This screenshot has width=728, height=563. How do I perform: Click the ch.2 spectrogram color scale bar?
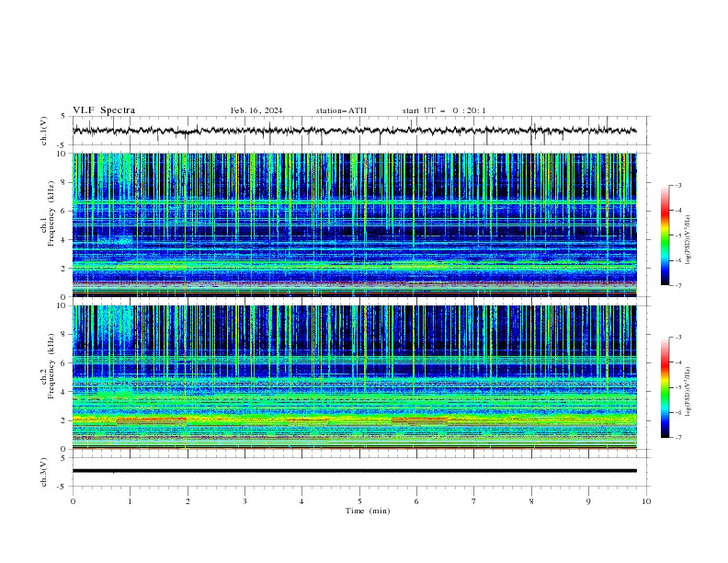665,387
